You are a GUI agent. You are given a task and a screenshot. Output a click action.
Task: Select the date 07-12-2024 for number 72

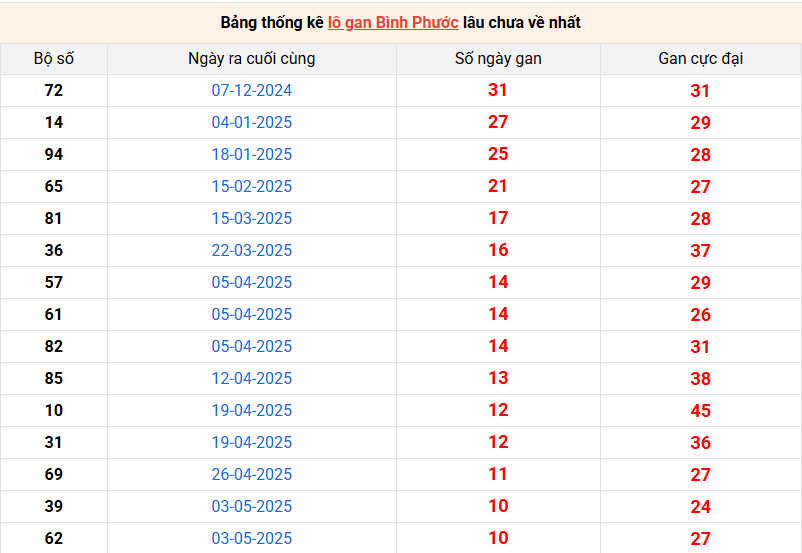click(x=252, y=90)
